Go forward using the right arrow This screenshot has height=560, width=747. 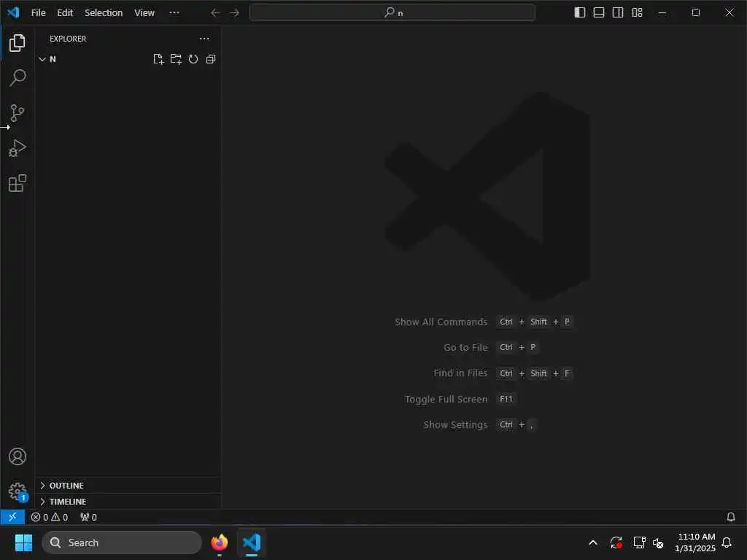(x=234, y=13)
